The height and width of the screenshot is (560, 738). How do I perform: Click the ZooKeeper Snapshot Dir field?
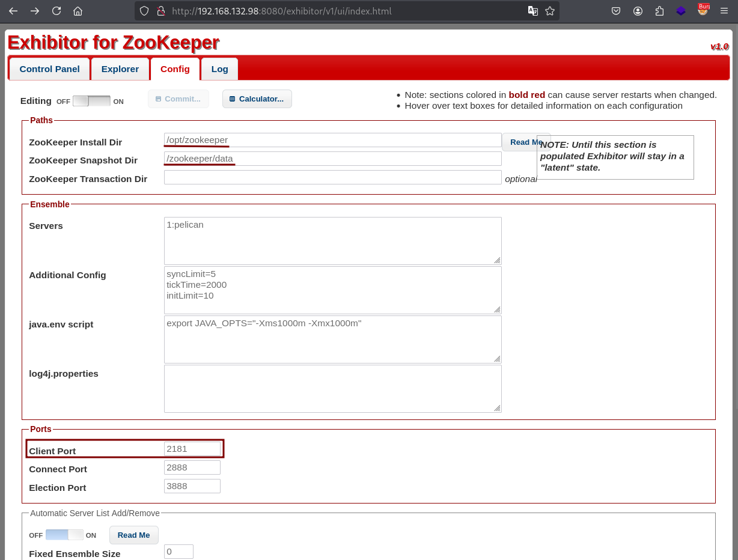point(333,159)
